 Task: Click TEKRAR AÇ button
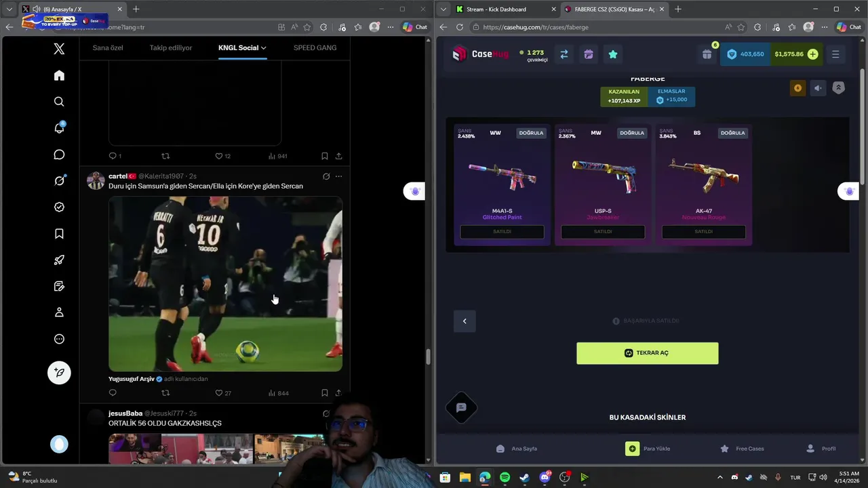click(x=648, y=353)
